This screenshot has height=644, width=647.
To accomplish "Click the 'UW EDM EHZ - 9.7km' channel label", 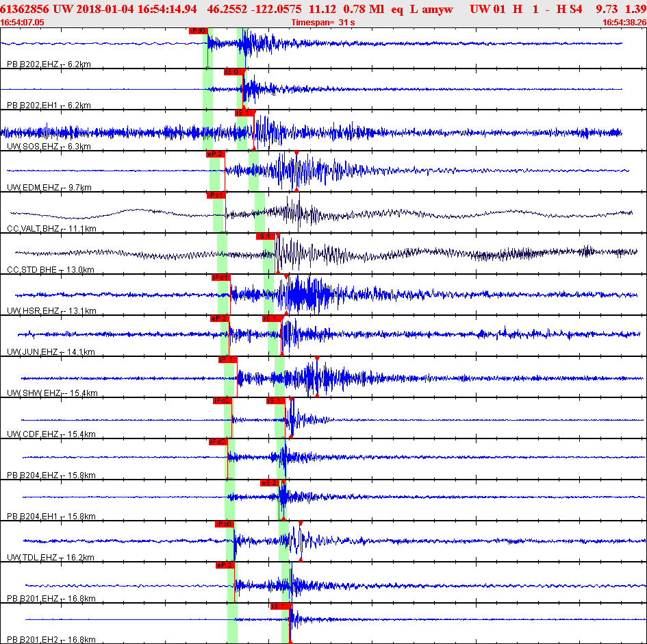I will pyautogui.click(x=49, y=188).
